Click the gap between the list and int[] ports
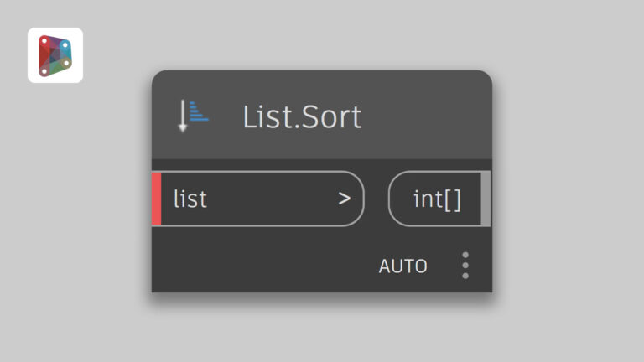The width and height of the screenshot is (644, 362). point(377,199)
